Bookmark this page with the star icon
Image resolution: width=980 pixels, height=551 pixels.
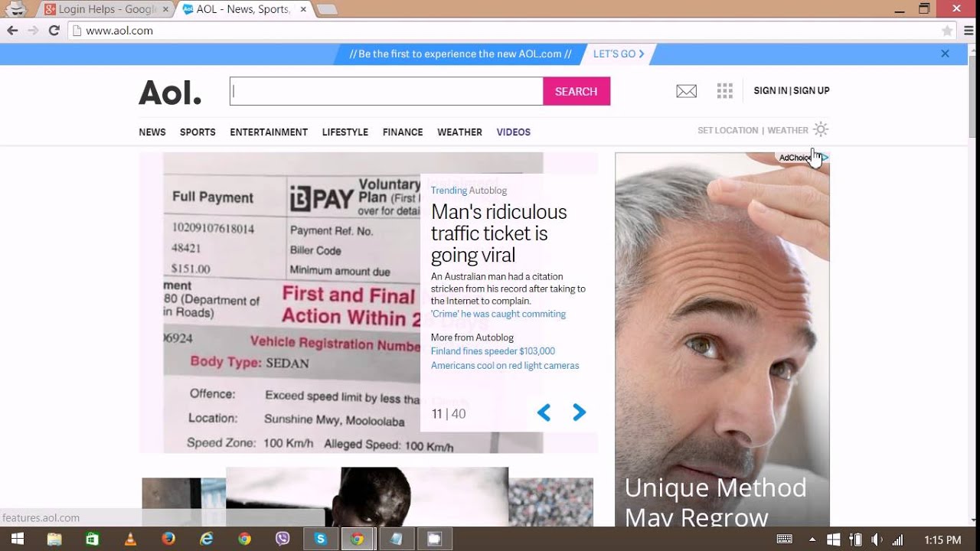tap(947, 31)
